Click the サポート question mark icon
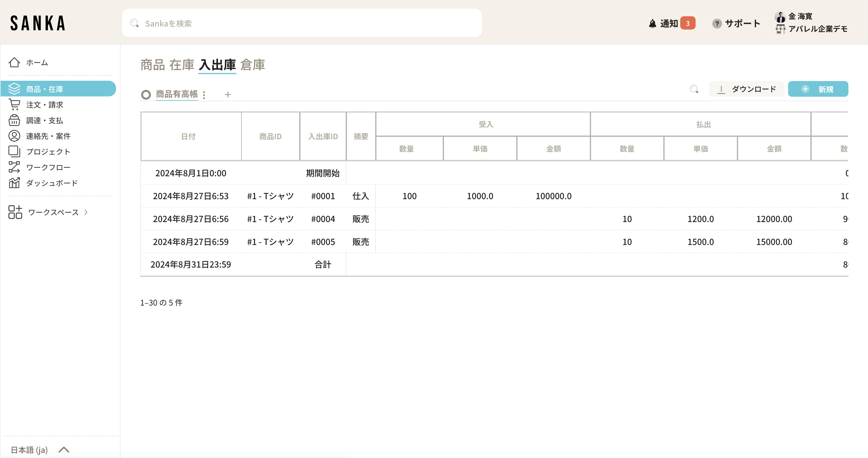This screenshot has width=868, height=458. click(717, 24)
